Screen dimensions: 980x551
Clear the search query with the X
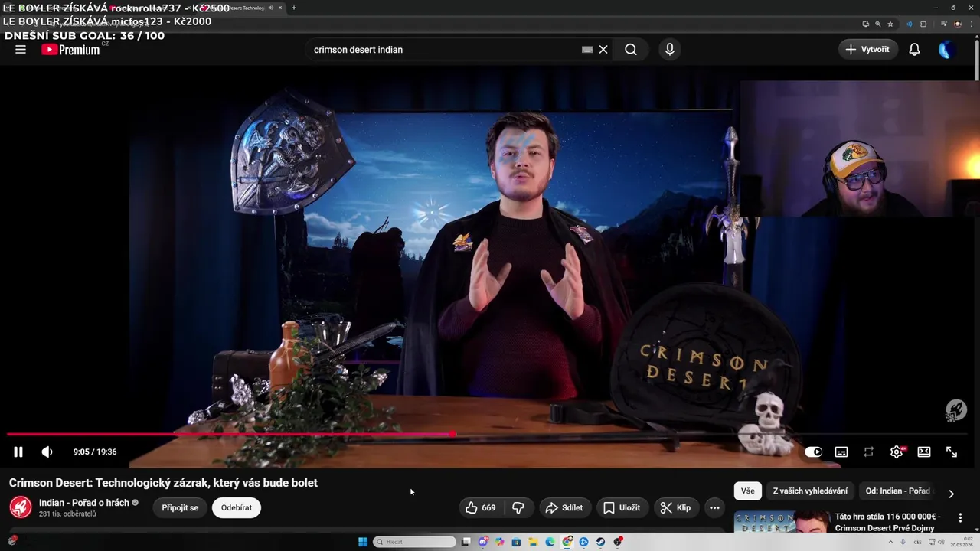(x=603, y=49)
